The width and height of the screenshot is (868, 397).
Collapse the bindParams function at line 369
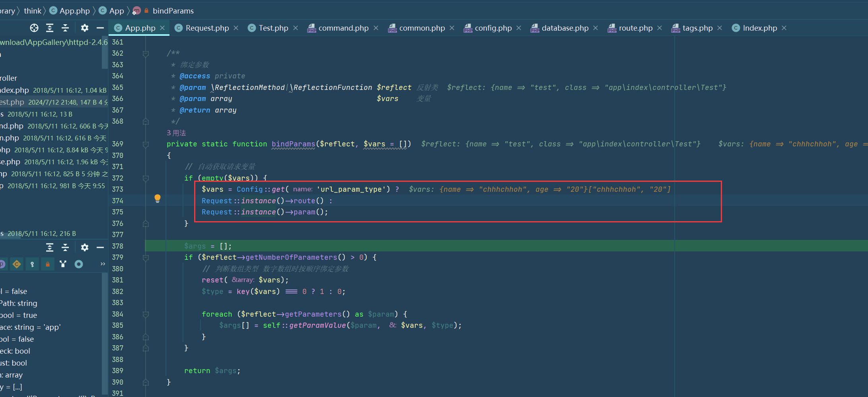click(146, 144)
